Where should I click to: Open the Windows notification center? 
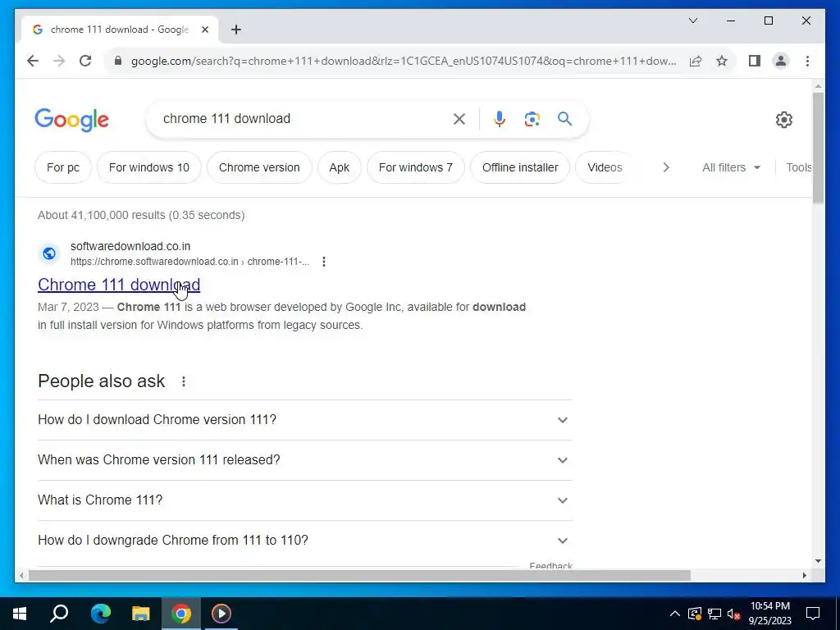(x=813, y=614)
